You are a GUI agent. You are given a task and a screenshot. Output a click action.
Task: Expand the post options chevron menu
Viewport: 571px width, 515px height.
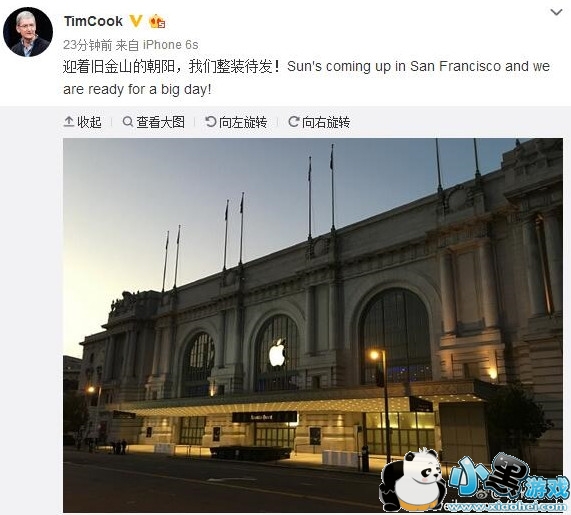point(556,12)
